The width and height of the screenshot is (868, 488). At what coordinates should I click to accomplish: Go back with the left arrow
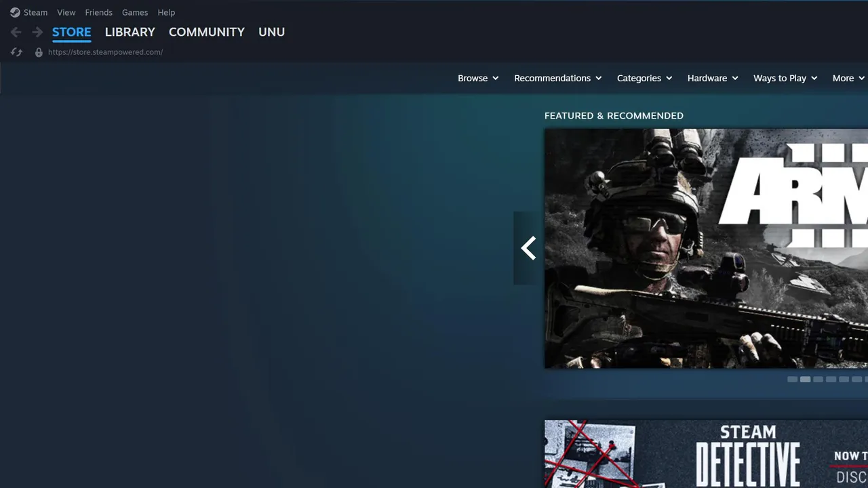[x=16, y=32]
